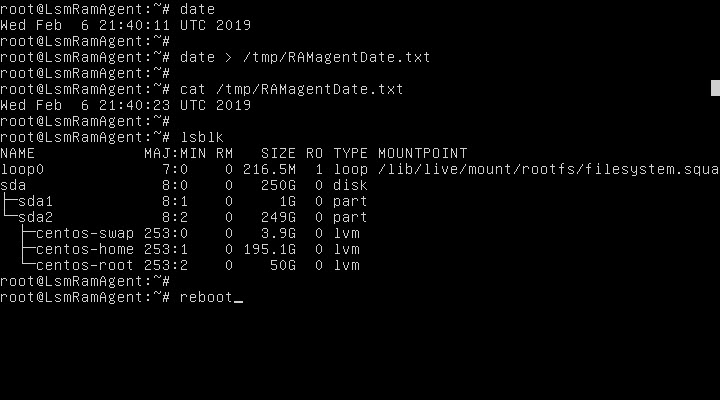Screen dimensions: 720x400
Task: Click the date redirect command line
Action: pos(305,57)
